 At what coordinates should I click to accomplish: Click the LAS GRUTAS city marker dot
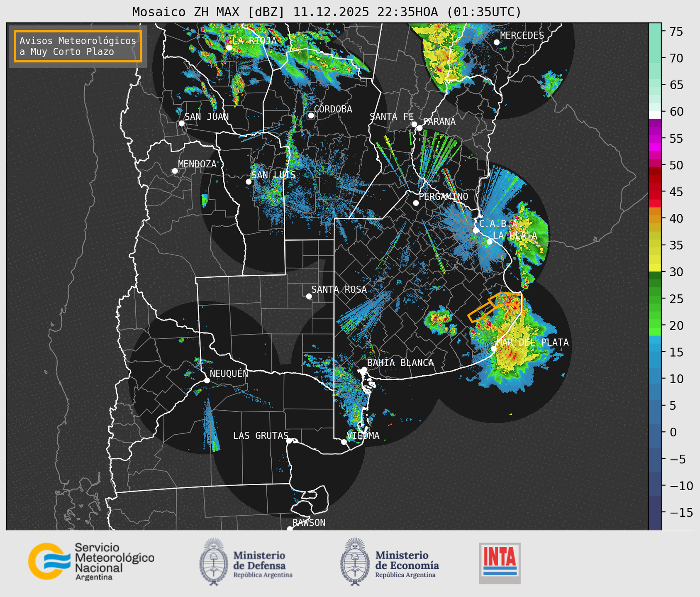point(289,440)
